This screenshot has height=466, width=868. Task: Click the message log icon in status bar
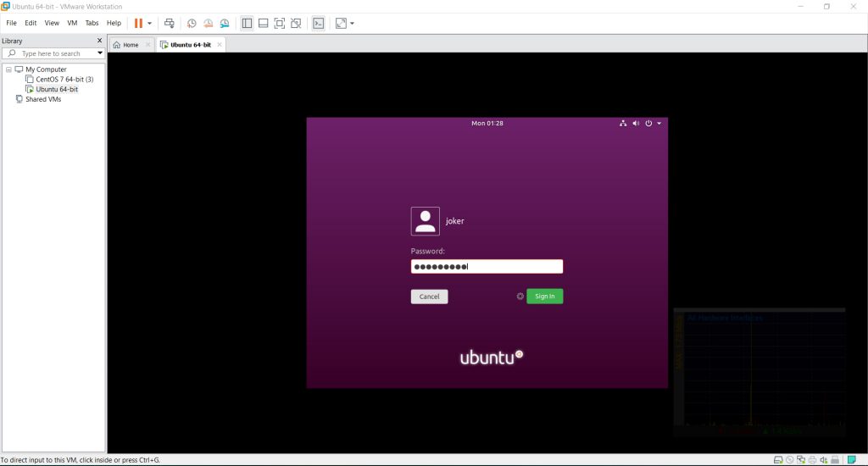tap(852, 460)
